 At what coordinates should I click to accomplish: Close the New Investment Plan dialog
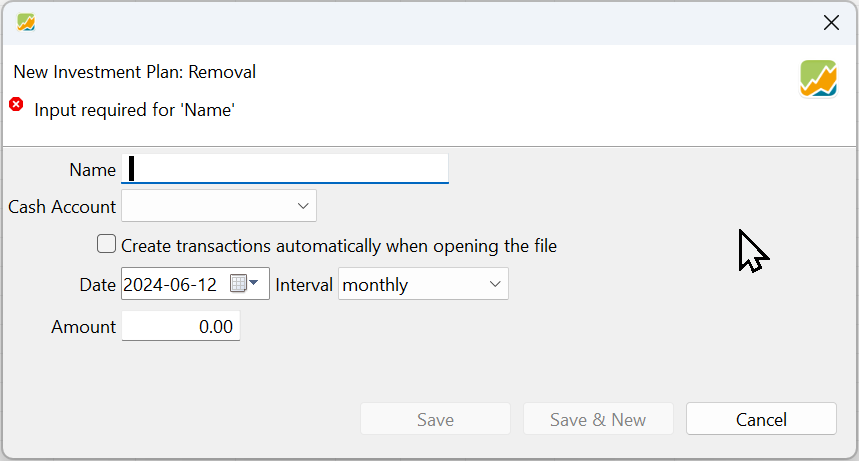tap(831, 22)
